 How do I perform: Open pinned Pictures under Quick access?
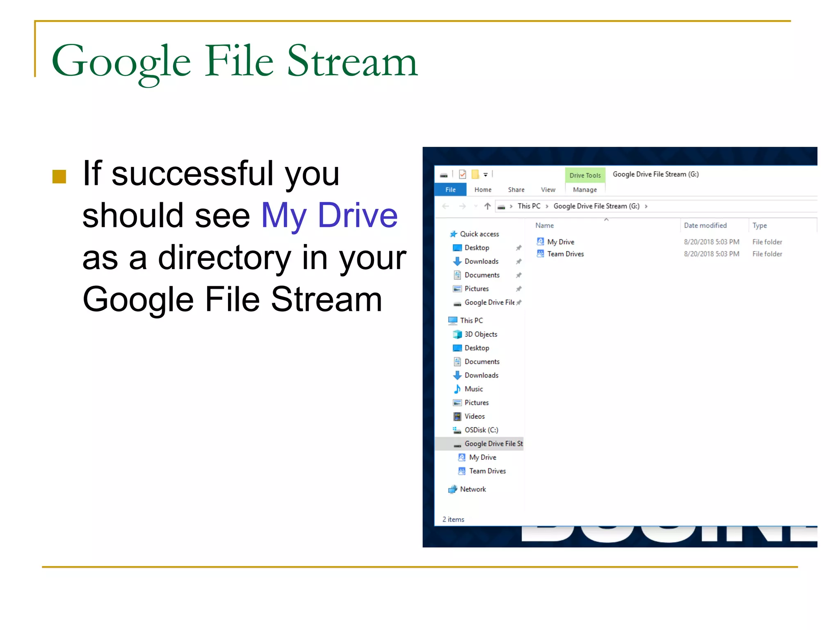[x=477, y=289]
